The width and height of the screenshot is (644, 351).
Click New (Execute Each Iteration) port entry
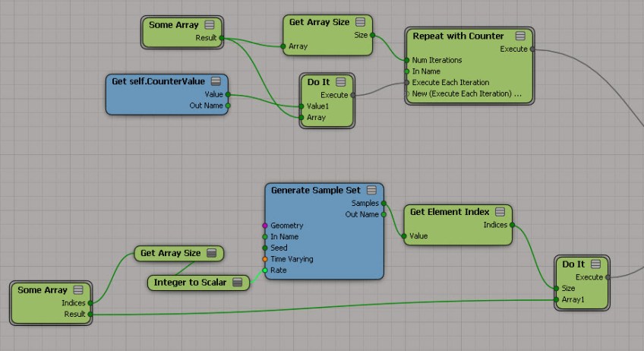click(x=466, y=94)
